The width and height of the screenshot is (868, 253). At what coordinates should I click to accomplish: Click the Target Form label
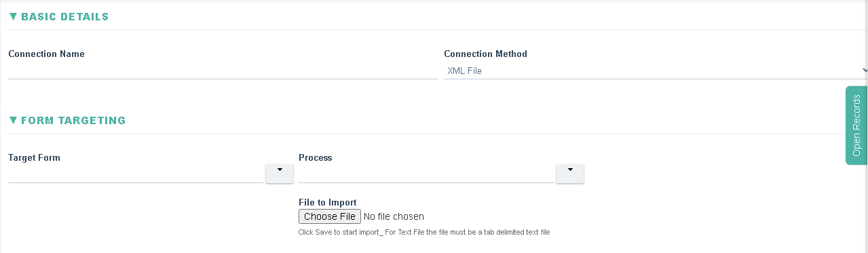(x=34, y=157)
